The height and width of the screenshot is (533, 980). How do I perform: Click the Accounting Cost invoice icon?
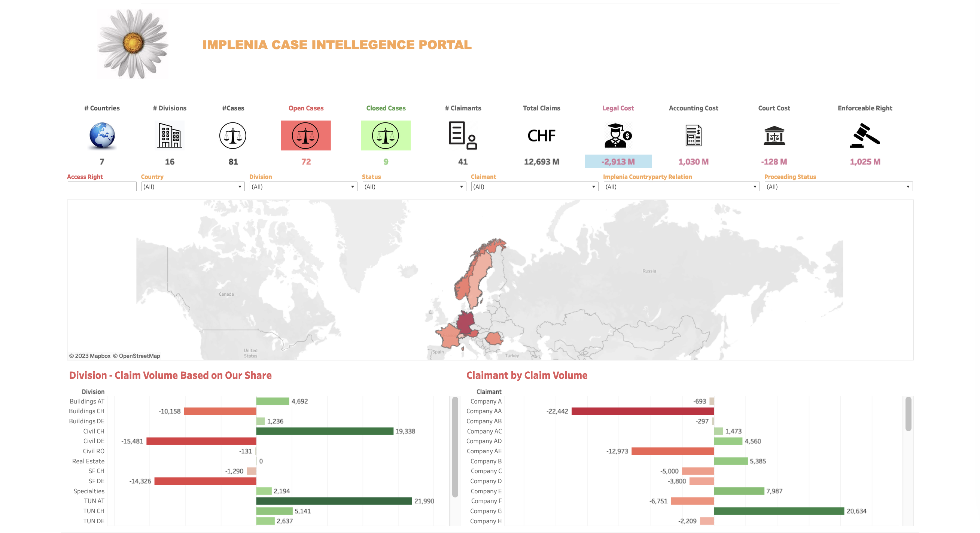click(693, 135)
